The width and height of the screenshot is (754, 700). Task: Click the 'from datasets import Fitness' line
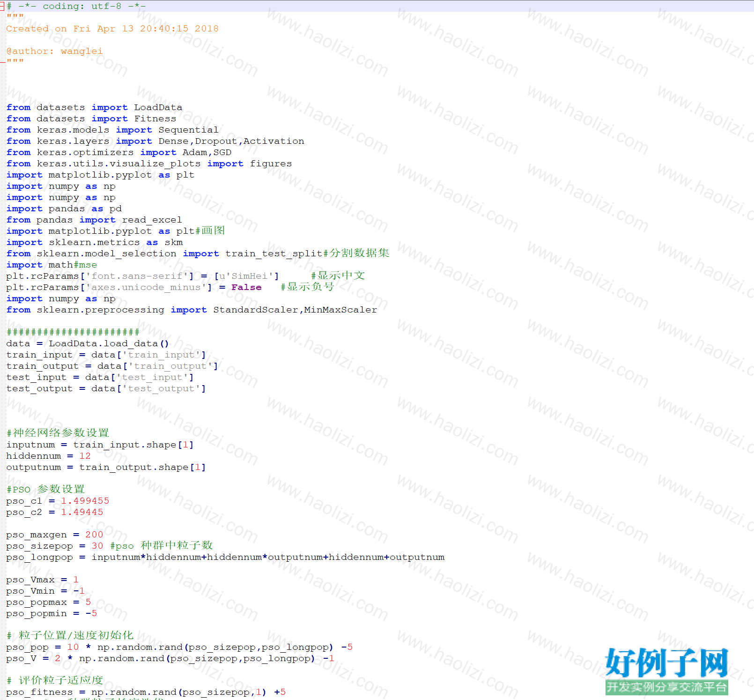[91, 119]
